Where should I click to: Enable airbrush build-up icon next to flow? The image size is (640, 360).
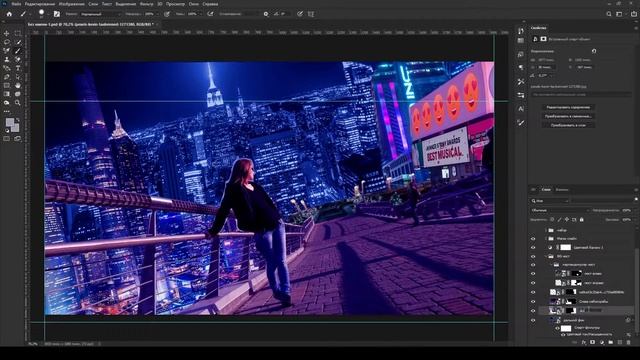tap(210, 14)
